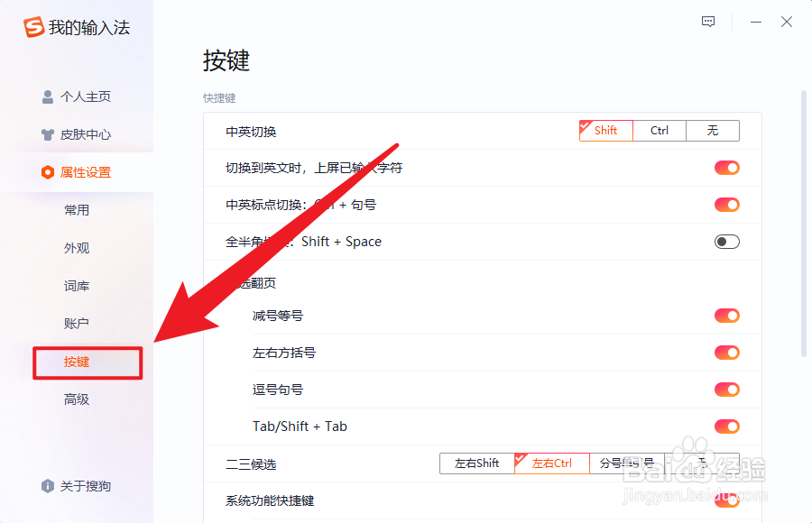This screenshot has width=812, height=523.
Task: Choose 无 for the 中英切换 shortcut
Action: pyautogui.click(x=712, y=130)
